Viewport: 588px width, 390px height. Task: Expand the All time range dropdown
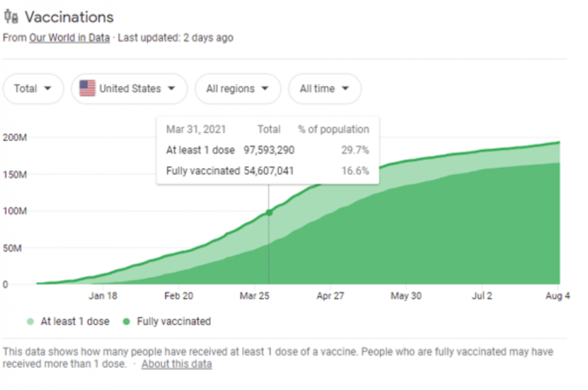pyautogui.click(x=324, y=88)
